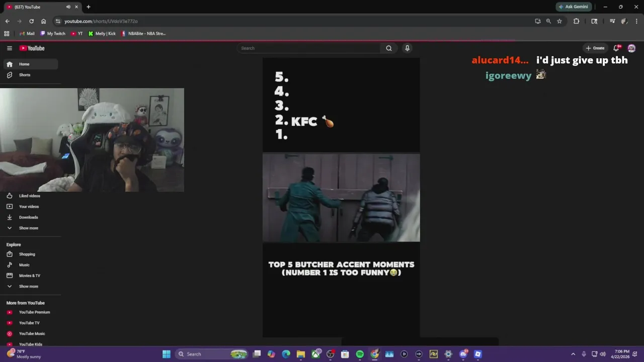The height and width of the screenshot is (362, 644).
Task: Click the site info icon beside the URL
Action: [x=58, y=21]
